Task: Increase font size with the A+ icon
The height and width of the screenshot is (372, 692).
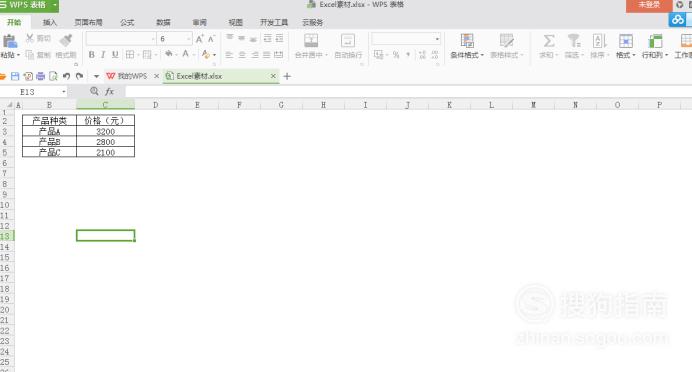Action: tap(199, 39)
